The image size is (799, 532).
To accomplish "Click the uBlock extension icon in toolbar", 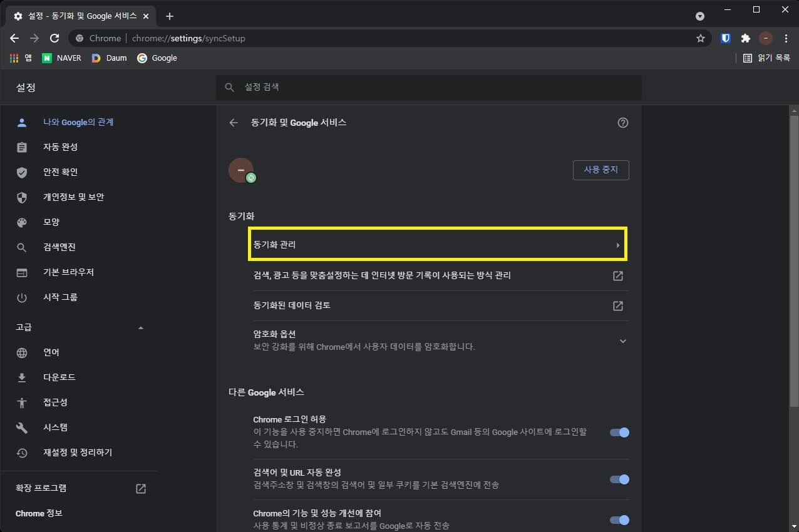I will coord(725,38).
